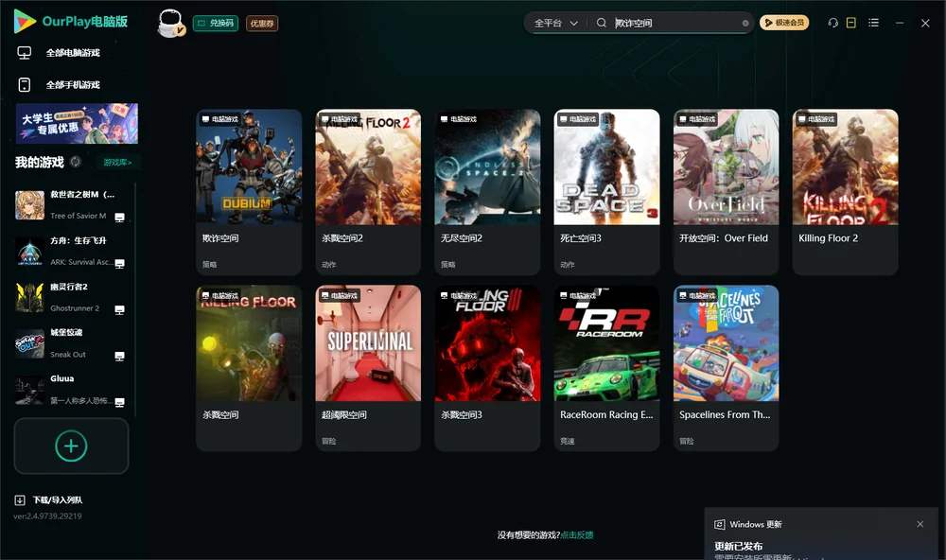The image size is (946, 560).
Task: Close the Windows 更新 notification
Action: coord(920,524)
